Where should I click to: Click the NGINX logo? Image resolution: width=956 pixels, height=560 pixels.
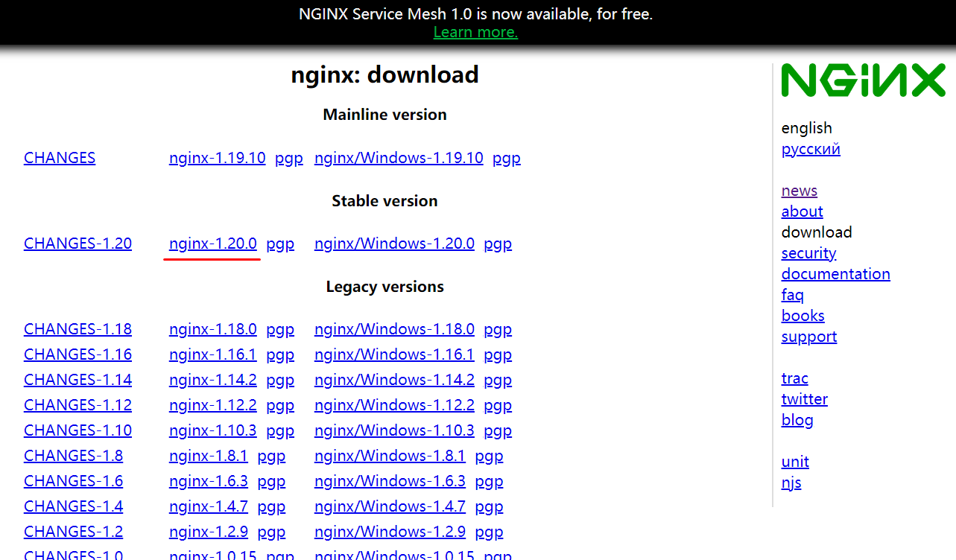[x=863, y=80]
